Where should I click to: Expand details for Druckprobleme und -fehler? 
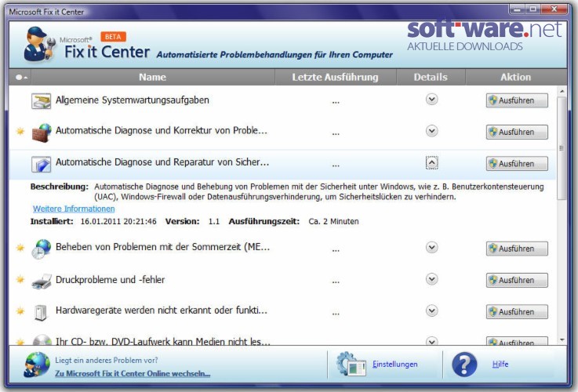pyautogui.click(x=431, y=279)
